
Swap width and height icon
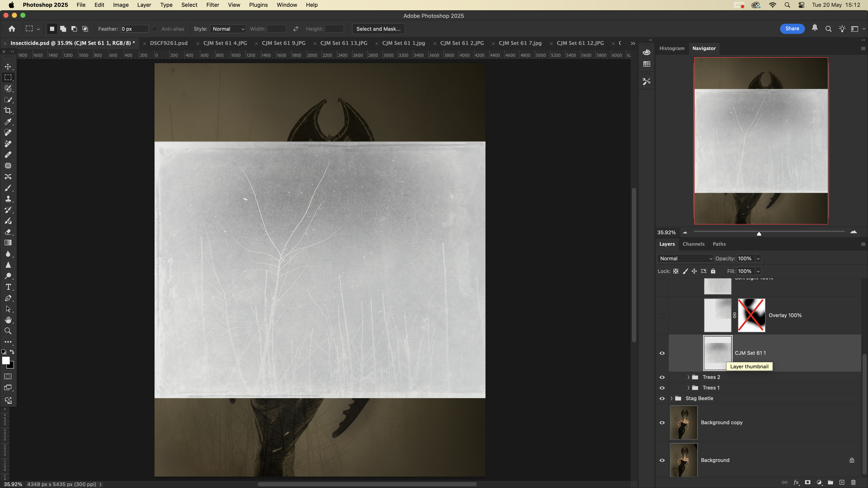[295, 29]
